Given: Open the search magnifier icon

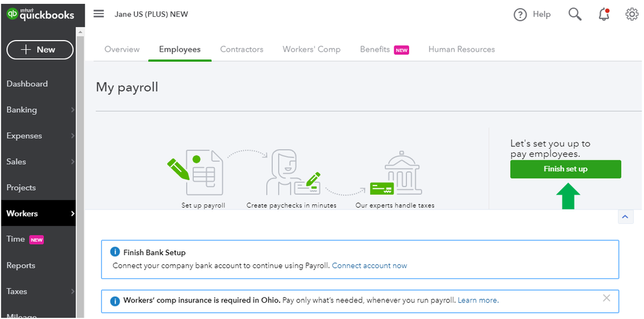Looking at the screenshot, I should [574, 14].
